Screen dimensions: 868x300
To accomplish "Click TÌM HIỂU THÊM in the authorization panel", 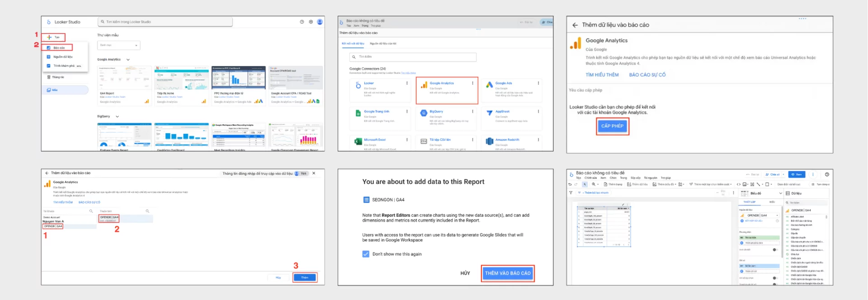I will [602, 75].
